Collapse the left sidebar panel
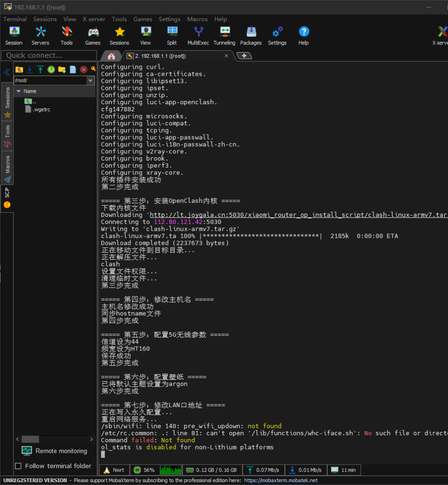This screenshot has width=448, height=485. pos(7,72)
